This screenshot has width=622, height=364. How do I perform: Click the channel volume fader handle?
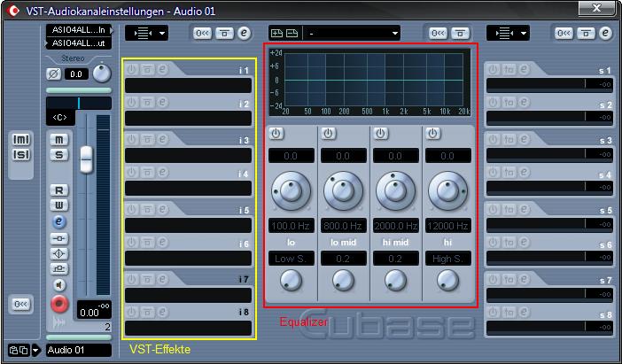pyautogui.click(x=86, y=158)
